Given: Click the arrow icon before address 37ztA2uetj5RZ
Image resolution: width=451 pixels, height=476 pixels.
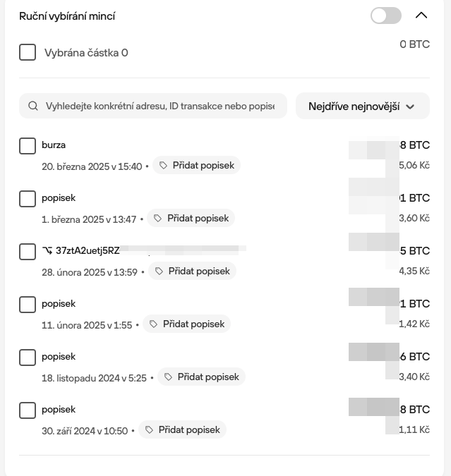Looking at the screenshot, I should coord(47,251).
